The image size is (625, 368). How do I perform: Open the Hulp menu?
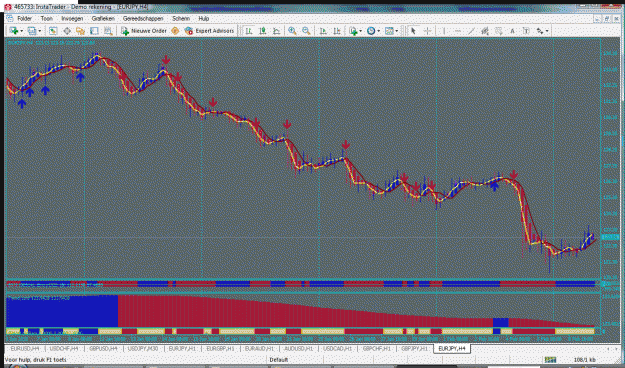pos(204,18)
